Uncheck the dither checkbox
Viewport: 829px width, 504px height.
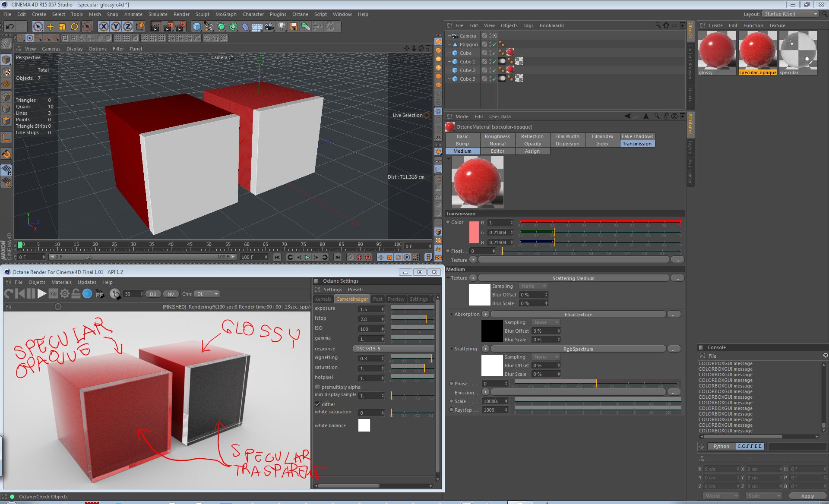coord(318,404)
